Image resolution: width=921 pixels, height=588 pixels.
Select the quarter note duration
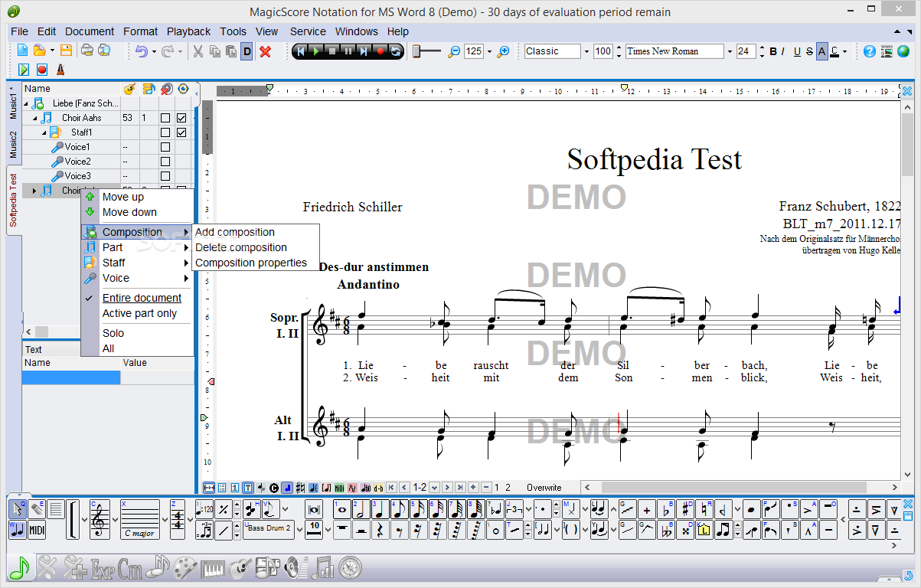(x=380, y=509)
